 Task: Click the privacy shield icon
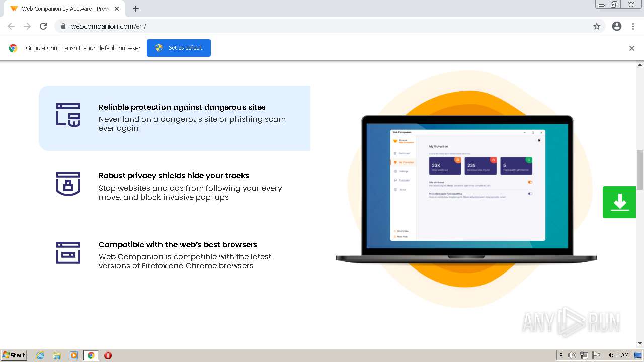tap(68, 184)
